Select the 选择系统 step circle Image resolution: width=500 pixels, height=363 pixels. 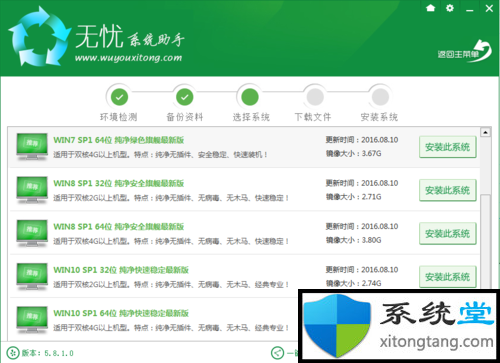click(250, 97)
